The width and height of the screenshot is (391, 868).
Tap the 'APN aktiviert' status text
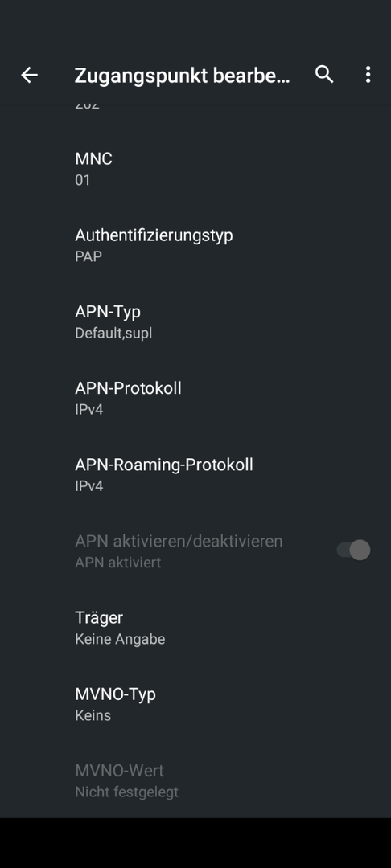pos(118,563)
